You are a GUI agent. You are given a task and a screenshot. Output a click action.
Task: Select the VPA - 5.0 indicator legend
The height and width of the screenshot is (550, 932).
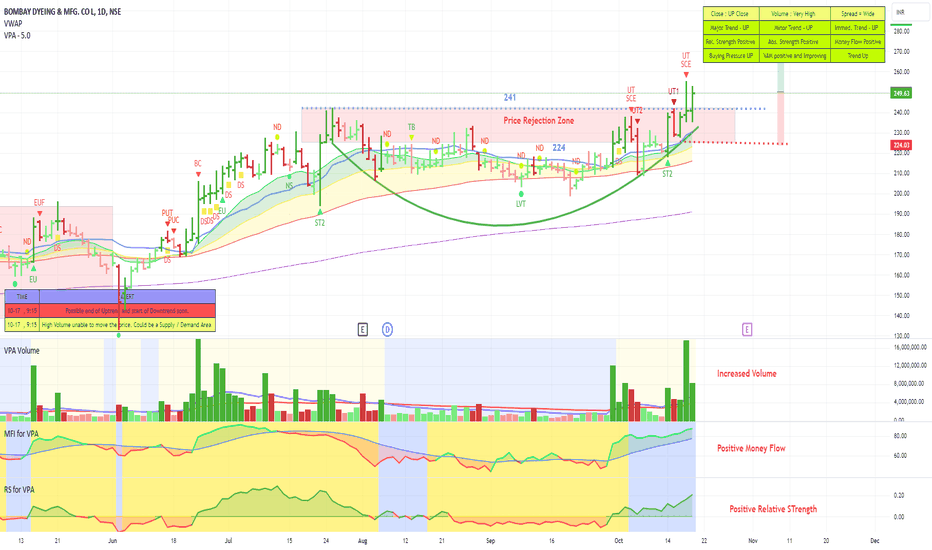17,36
